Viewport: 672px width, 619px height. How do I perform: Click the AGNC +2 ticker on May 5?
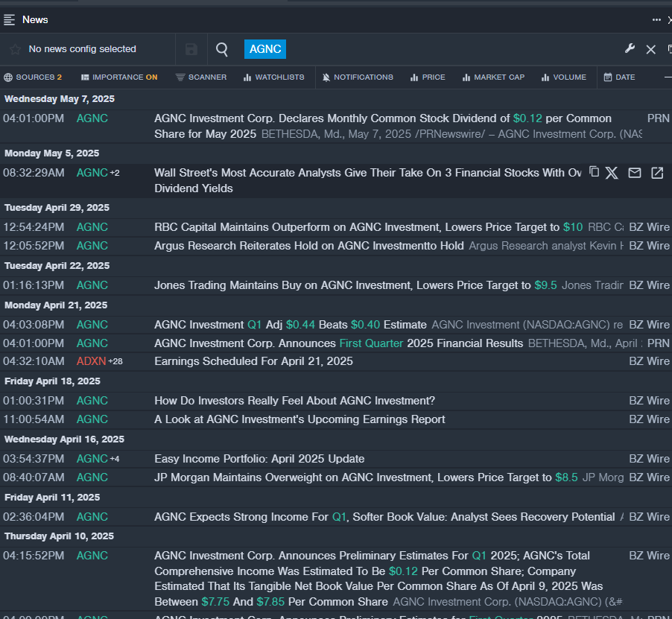[x=98, y=173]
